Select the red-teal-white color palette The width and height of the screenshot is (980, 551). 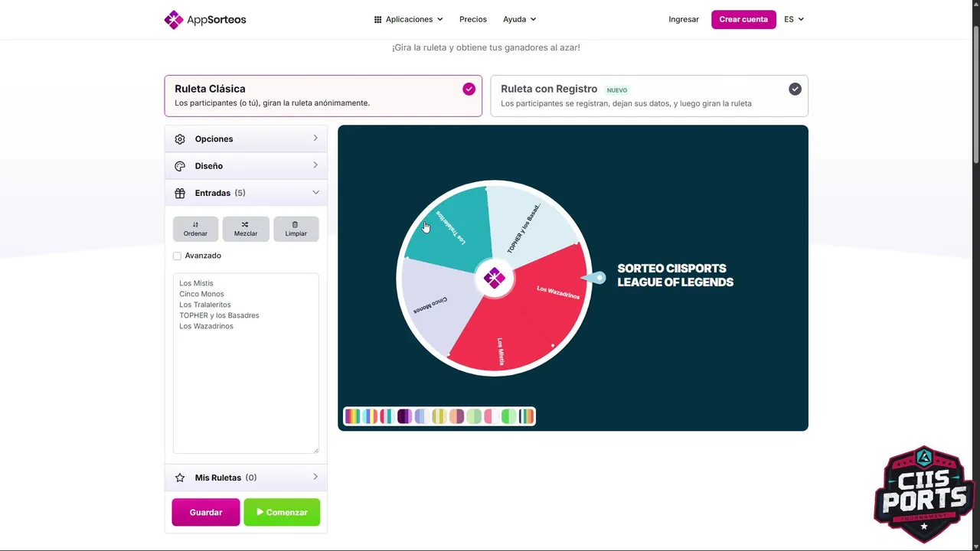click(x=387, y=416)
